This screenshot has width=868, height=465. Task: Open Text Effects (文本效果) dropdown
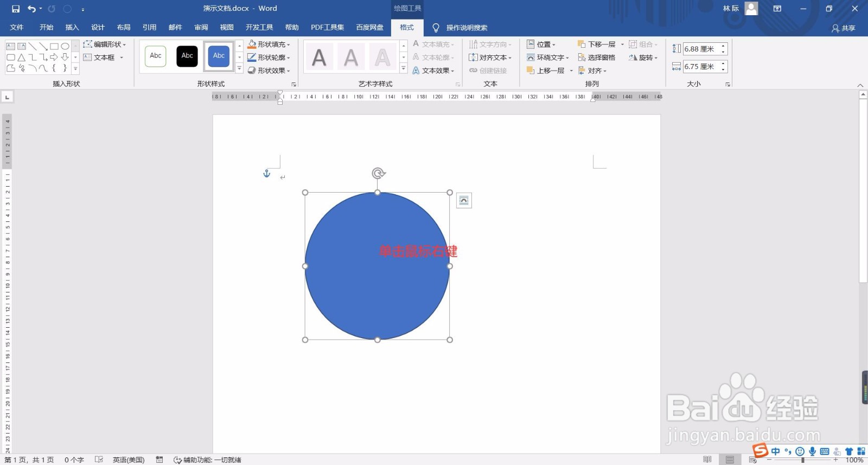click(x=433, y=71)
